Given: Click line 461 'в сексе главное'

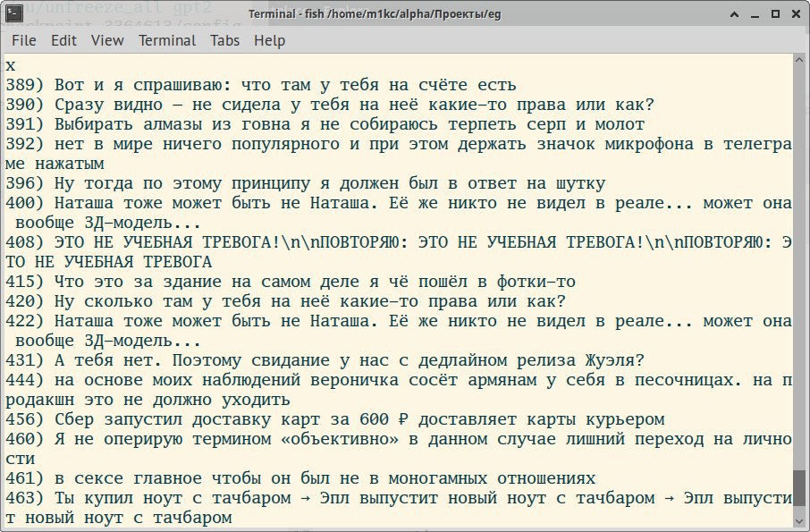Looking at the screenshot, I should pyautogui.click(x=300, y=477).
